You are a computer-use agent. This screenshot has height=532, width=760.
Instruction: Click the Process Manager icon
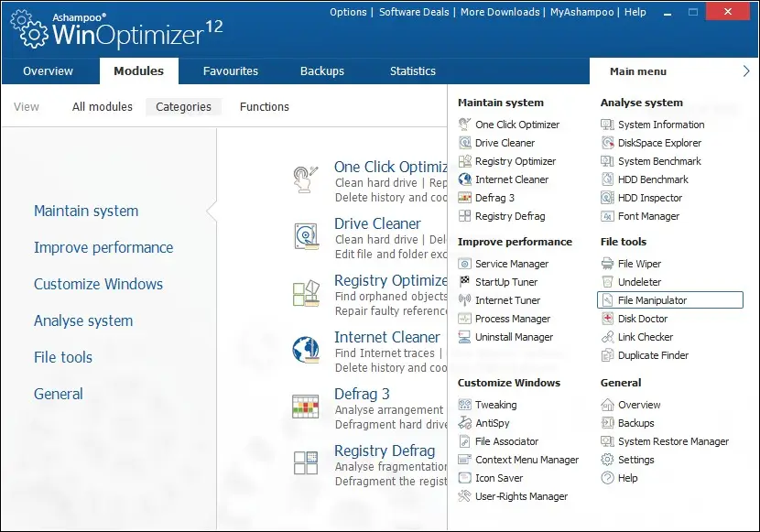[464, 319]
